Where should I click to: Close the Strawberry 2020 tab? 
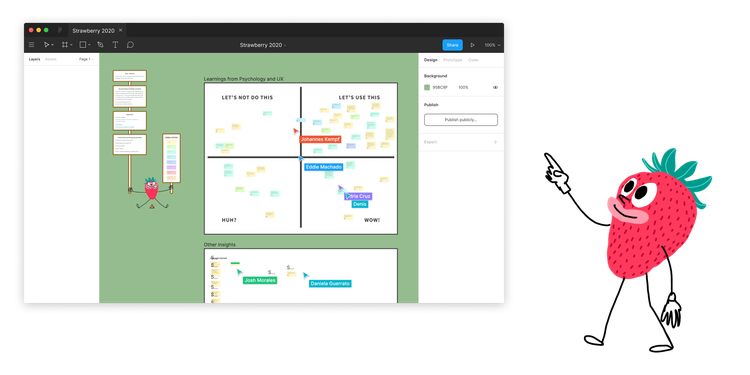click(121, 30)
